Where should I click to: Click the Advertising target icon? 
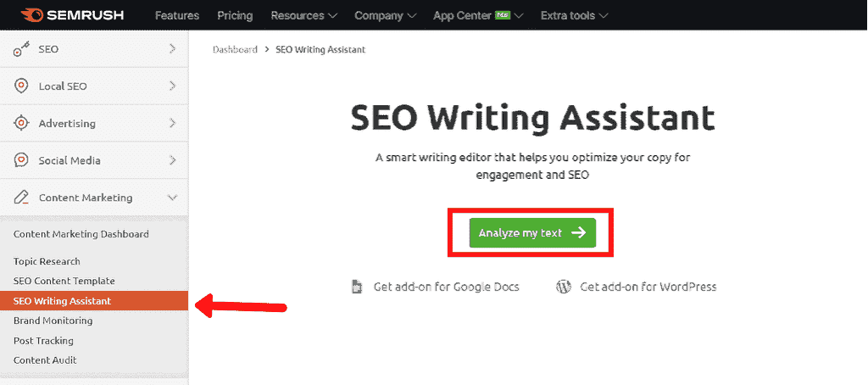21,123
